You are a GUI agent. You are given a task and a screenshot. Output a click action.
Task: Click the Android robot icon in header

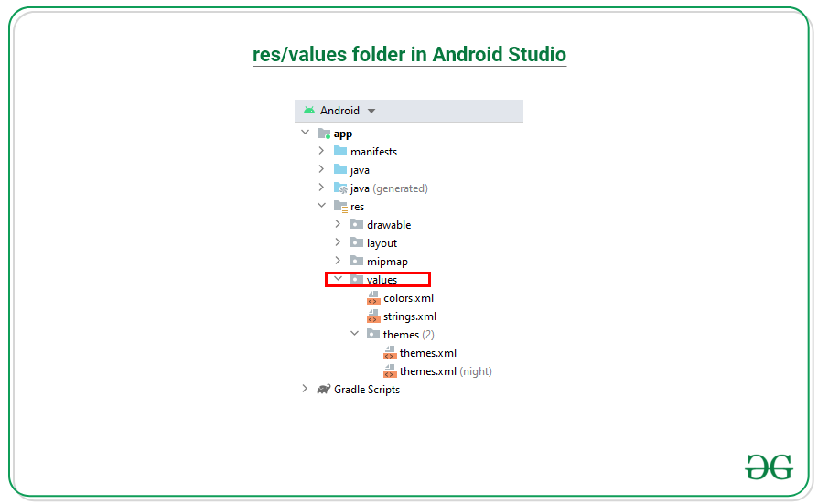tap(309, 111)
